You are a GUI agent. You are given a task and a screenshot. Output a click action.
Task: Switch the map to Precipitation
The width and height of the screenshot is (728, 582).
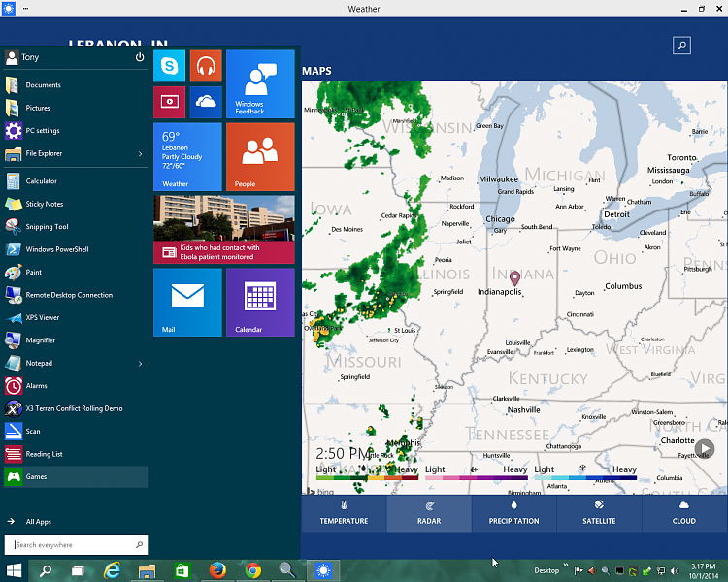(513, 513)
